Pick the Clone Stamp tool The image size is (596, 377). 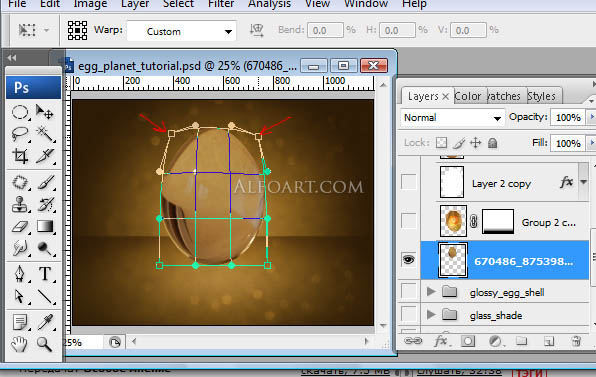tap(20, 204)
